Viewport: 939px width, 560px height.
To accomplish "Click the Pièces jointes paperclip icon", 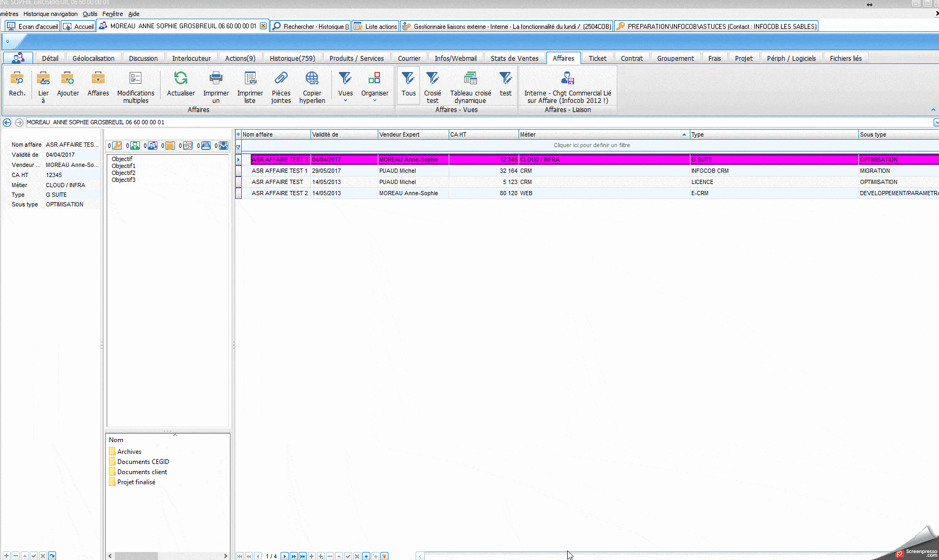I will pyautogui.click(x=281, y=79).
